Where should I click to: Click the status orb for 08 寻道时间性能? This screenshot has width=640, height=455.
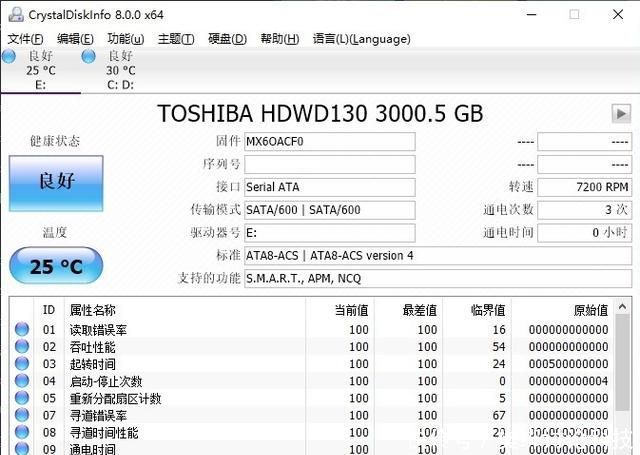coord(22,432)
